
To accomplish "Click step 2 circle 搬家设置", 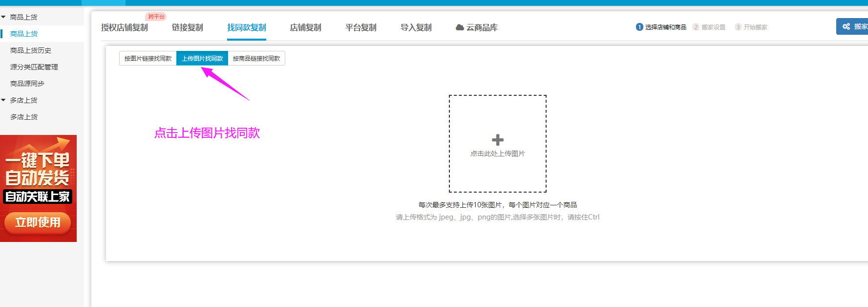I will (696, 27).
